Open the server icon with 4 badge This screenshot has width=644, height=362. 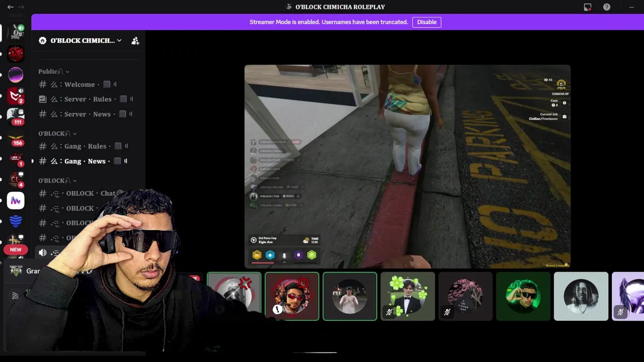(x=16, y=179)
